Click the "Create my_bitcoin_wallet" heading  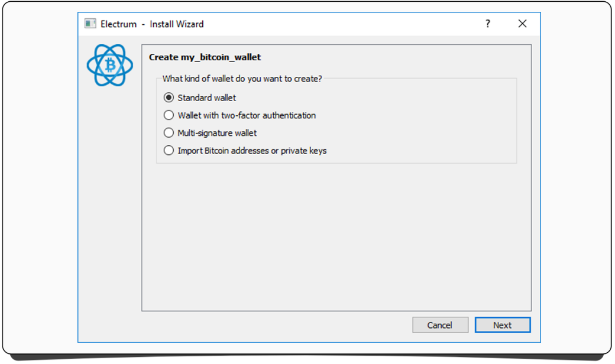[x=205, y=57]
